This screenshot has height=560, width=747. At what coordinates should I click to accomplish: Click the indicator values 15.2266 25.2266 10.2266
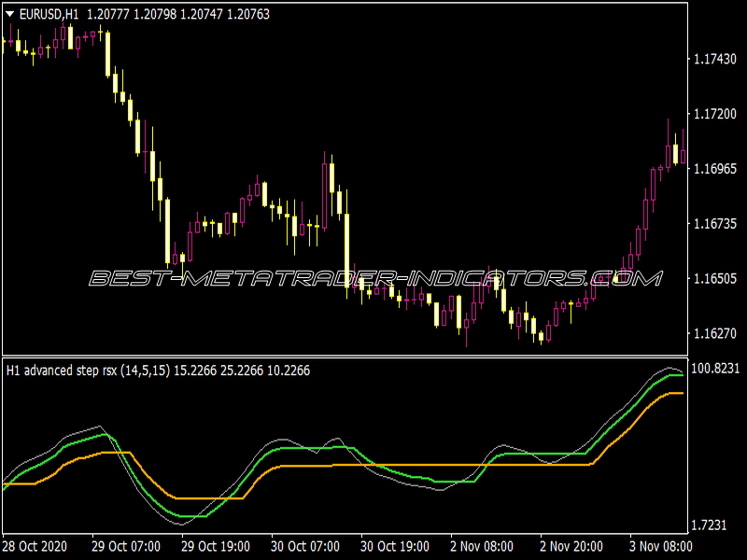tap(242, 371)
